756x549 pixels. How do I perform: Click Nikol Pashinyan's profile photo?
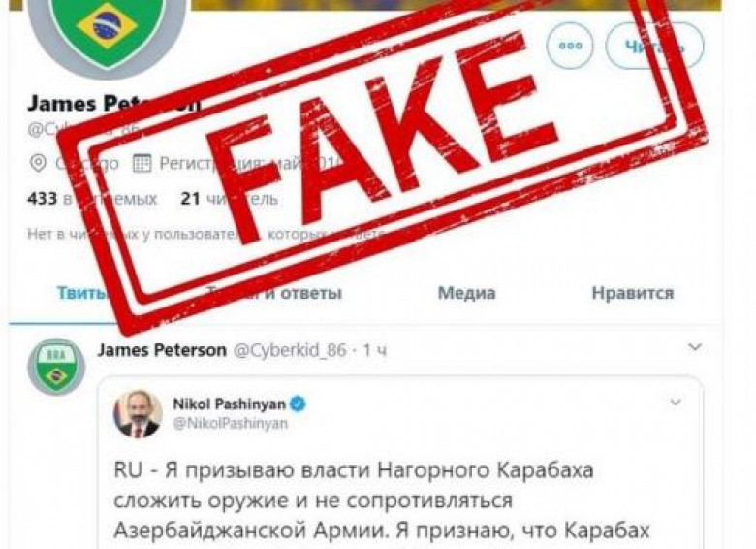click(x=137, y=414)
